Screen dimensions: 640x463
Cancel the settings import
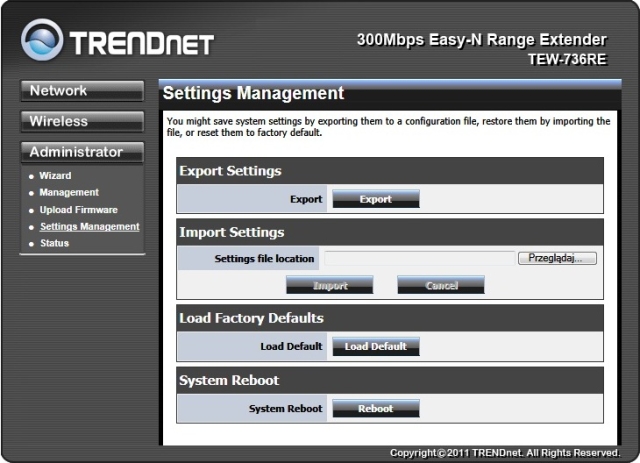(x=440, y=285)
